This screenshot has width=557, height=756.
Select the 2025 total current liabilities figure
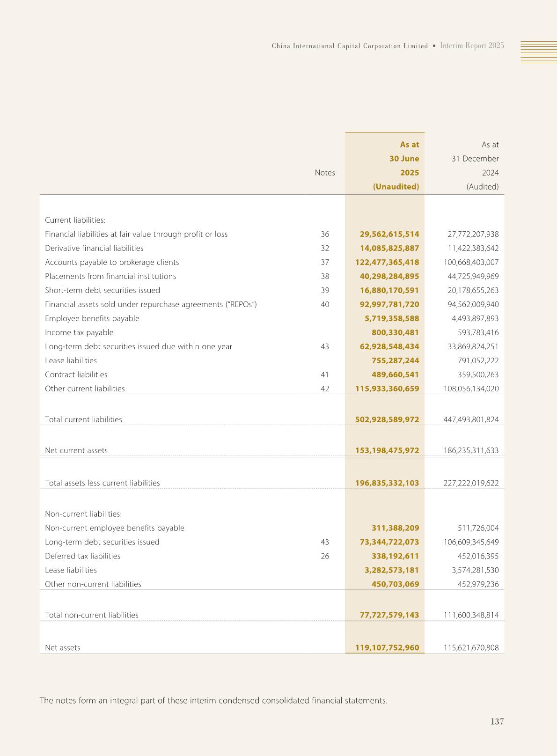coord(387,419)
